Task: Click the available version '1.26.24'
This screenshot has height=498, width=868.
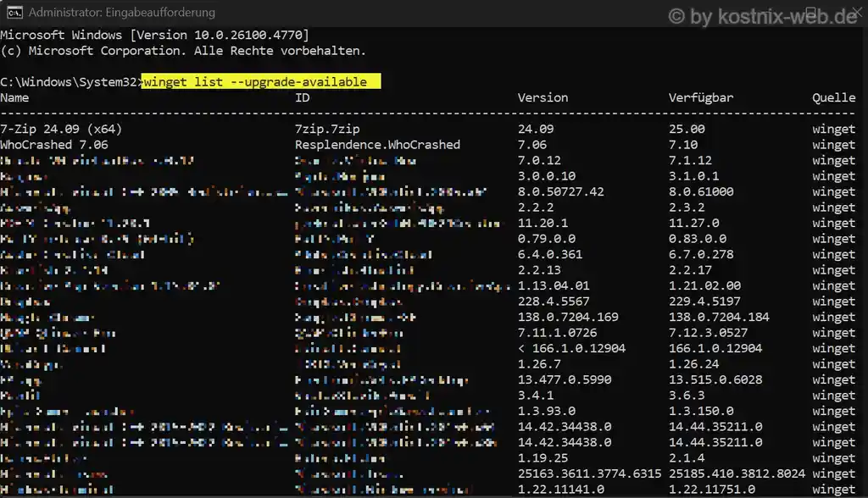Action: tap(693, 364)
